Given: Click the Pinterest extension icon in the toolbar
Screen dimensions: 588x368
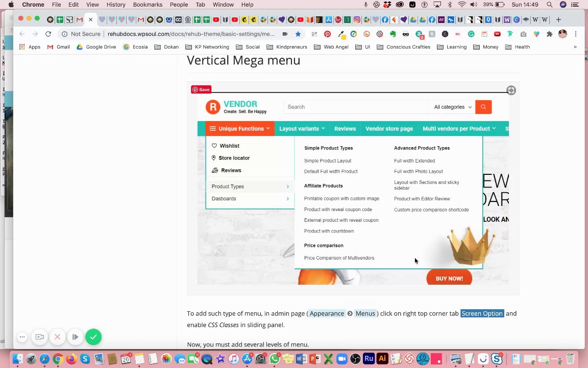Looking at the screenshot, I should pyautogui.click(x=327, y=34).
